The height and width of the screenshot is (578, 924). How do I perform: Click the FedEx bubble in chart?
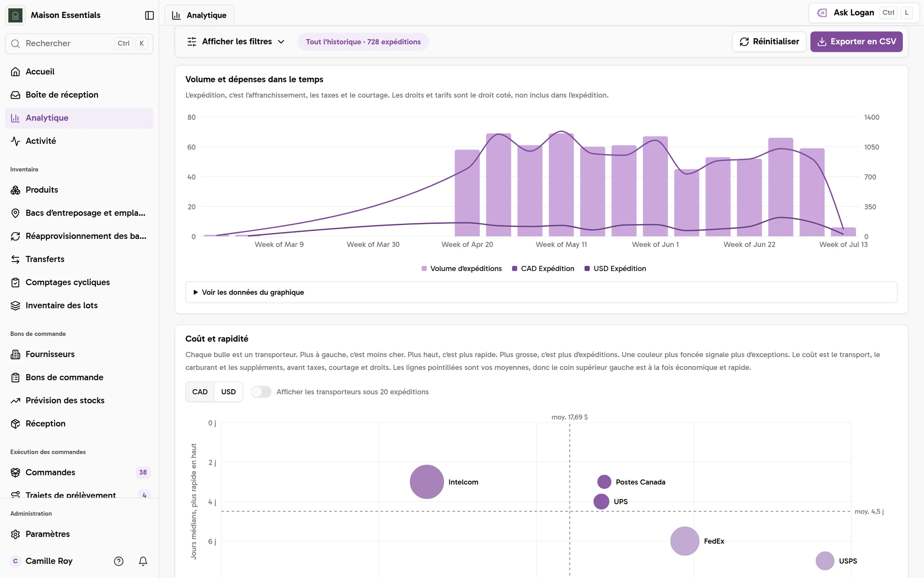[x=685, y=541]
